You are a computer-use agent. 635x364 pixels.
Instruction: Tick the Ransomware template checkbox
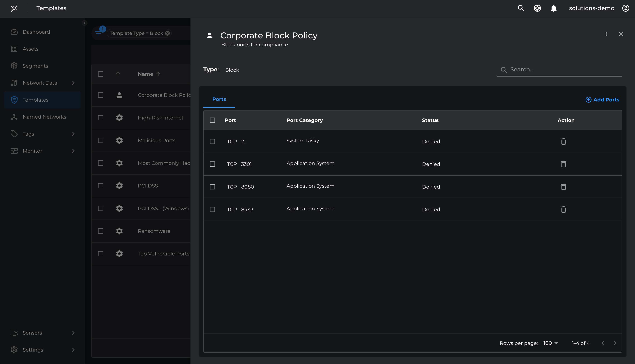coord(101,231)
